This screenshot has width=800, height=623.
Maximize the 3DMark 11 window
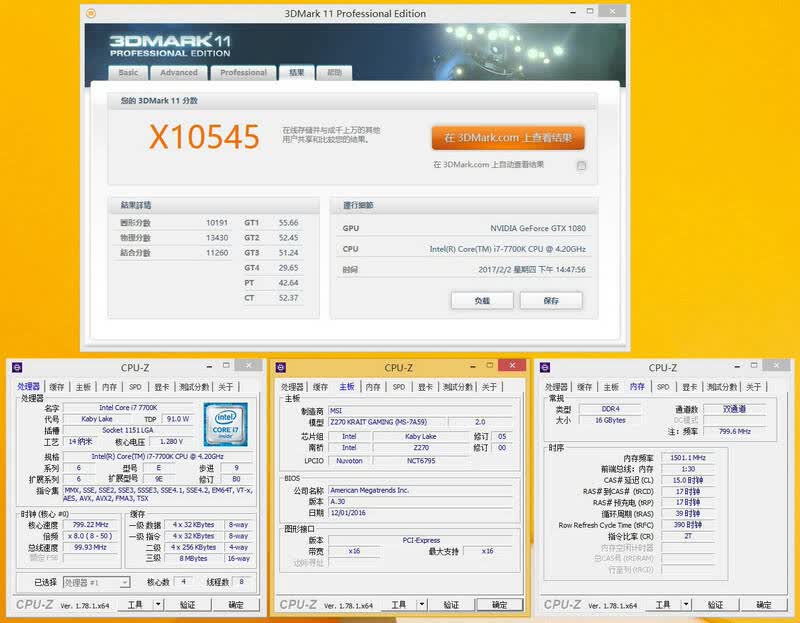pos(590,11)
